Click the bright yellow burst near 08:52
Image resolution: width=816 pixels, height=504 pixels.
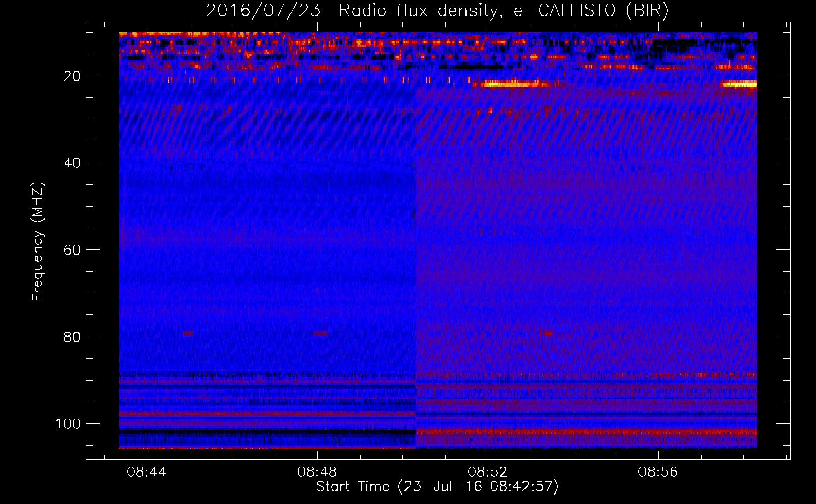(514, 84)
